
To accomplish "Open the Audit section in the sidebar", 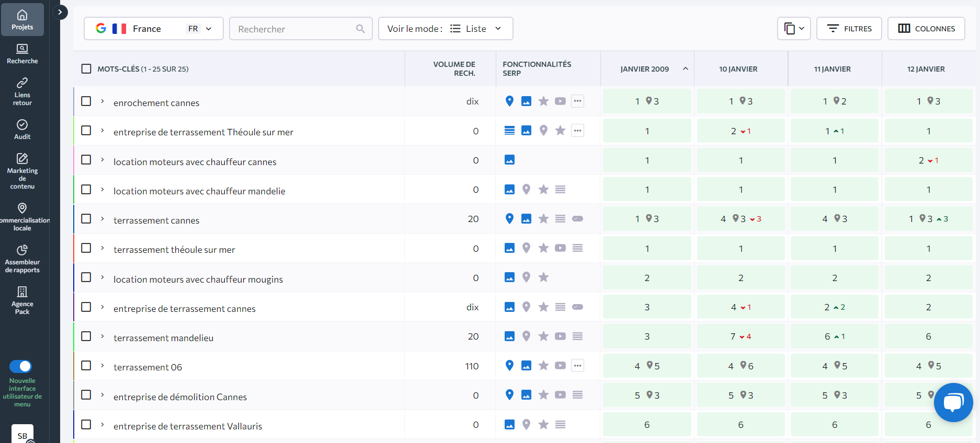I will [x=22, y=129].
